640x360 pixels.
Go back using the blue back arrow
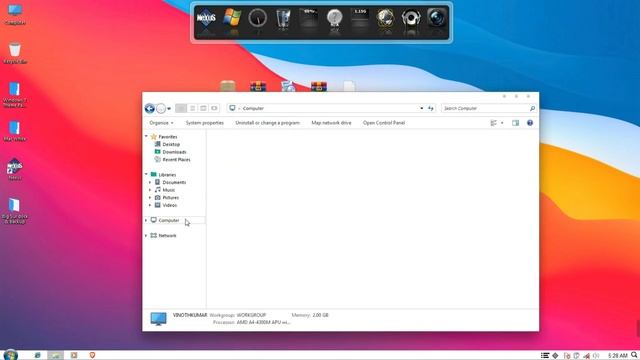(x=149, y=108)
